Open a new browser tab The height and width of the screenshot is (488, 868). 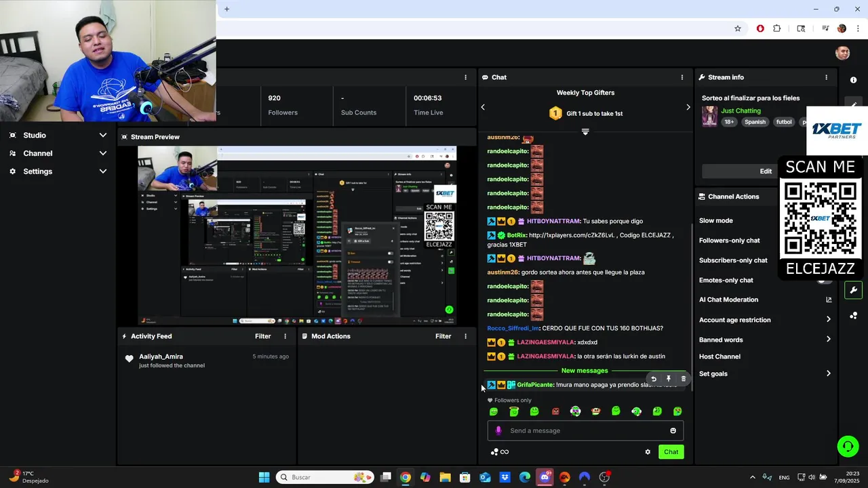click(226, 9)
